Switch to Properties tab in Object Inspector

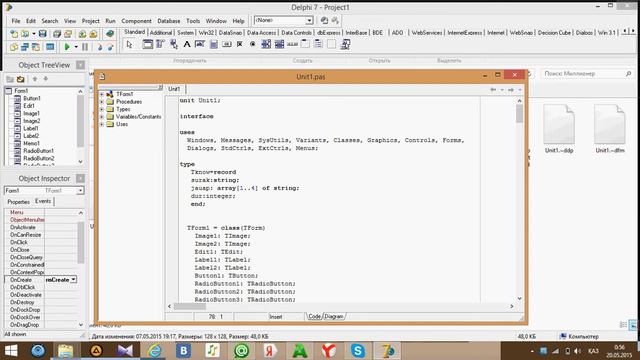[18, 202]
